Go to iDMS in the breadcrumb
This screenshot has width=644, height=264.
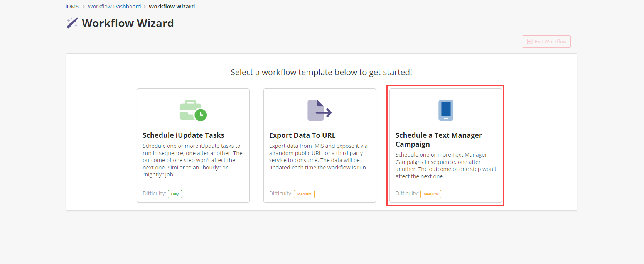point(72,7)
